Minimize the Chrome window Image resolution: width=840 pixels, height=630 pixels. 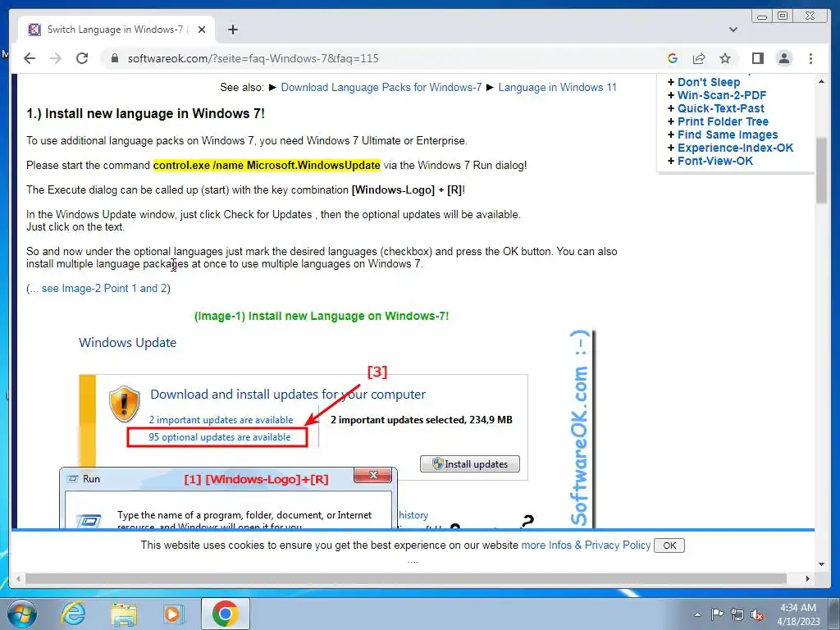(762, 16)
